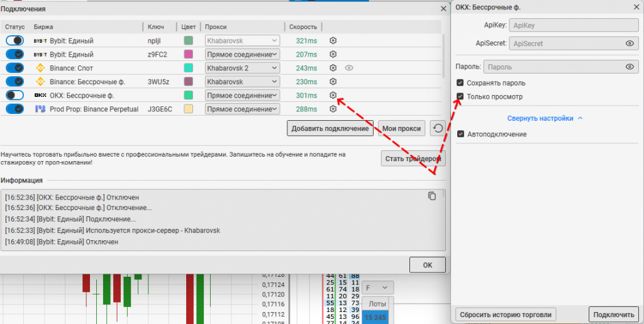This screenshot has width=644, height=324.
Task: Pick yellow color swatch for Prod Prop row
Action: click(x=189, y=109)
